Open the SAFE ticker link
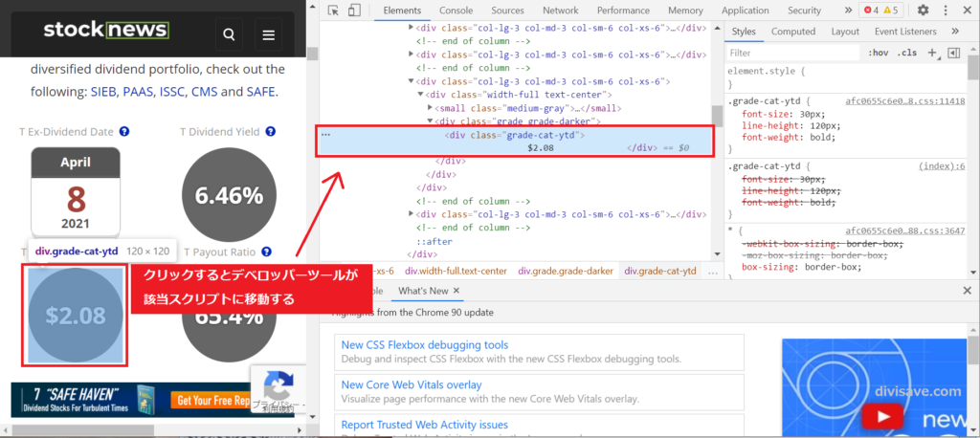 (x=260, y=92)
